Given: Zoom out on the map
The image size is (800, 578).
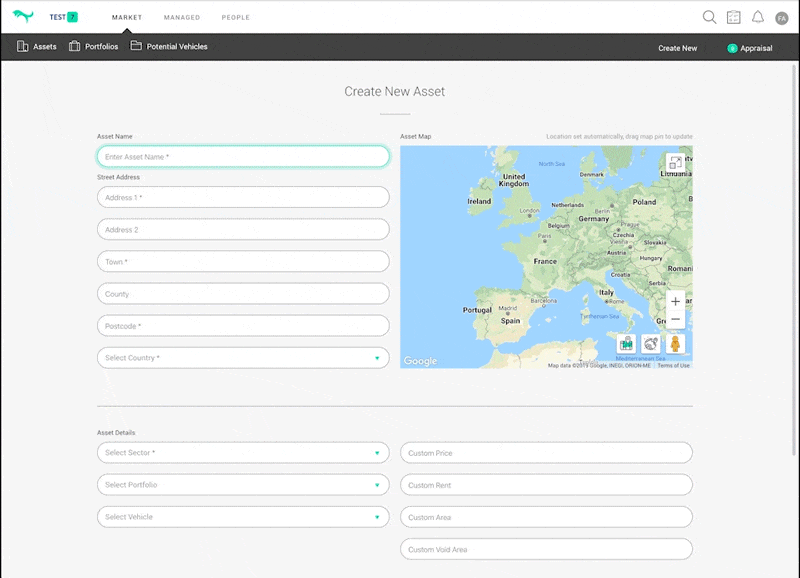Looking at the screenshot, I should (675, 319).
